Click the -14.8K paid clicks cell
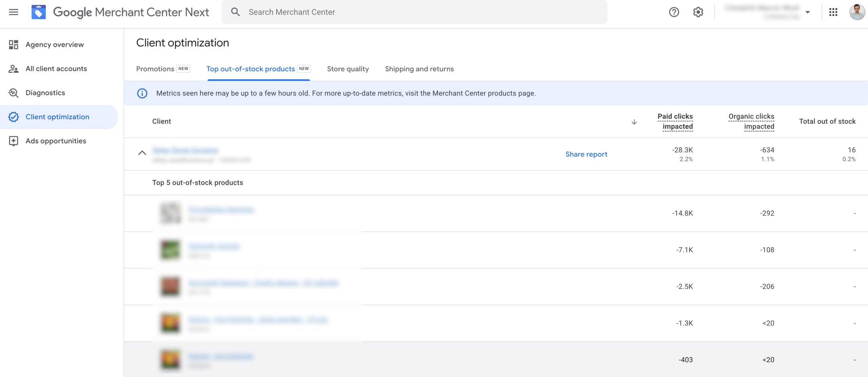Image resolution: width=868 pixels, height=377 pixels. point(683,213)
